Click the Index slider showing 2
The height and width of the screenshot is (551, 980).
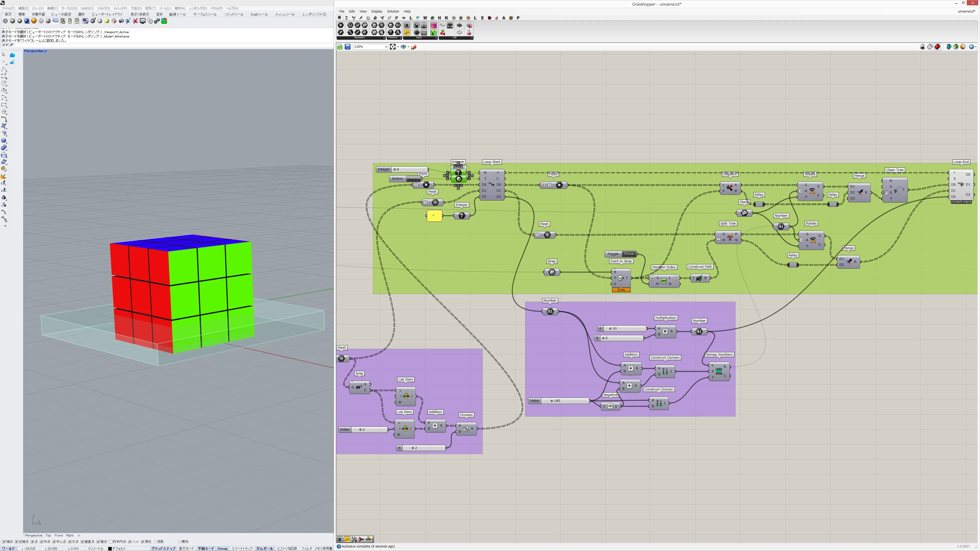[363, 430]
